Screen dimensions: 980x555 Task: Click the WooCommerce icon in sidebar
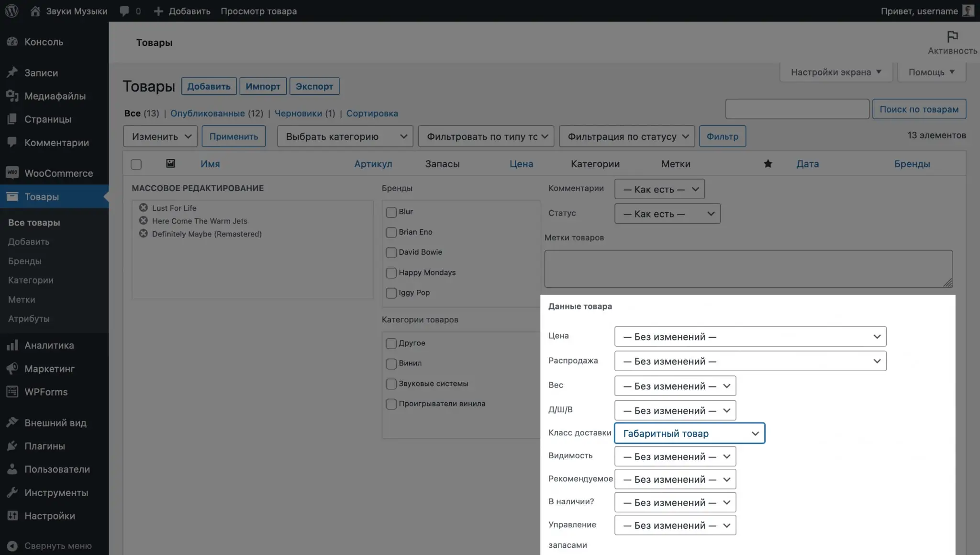(11, 173)
